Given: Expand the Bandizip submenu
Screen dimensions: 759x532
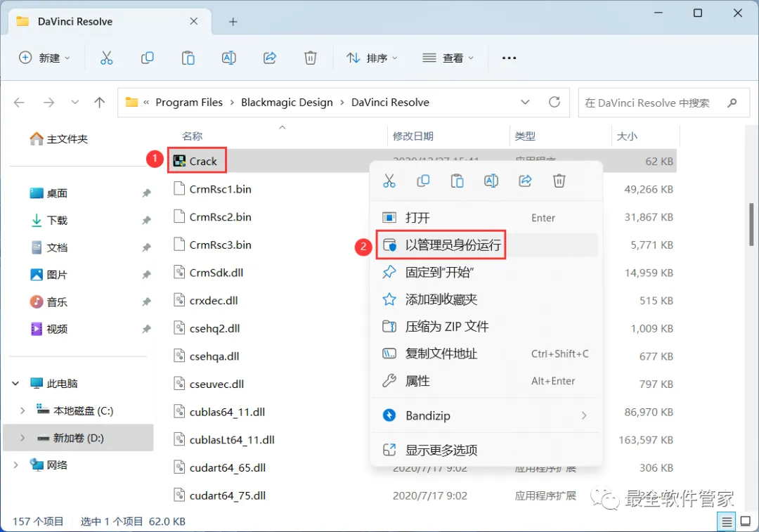Looking at the screenshot, I should click(584, 415).
